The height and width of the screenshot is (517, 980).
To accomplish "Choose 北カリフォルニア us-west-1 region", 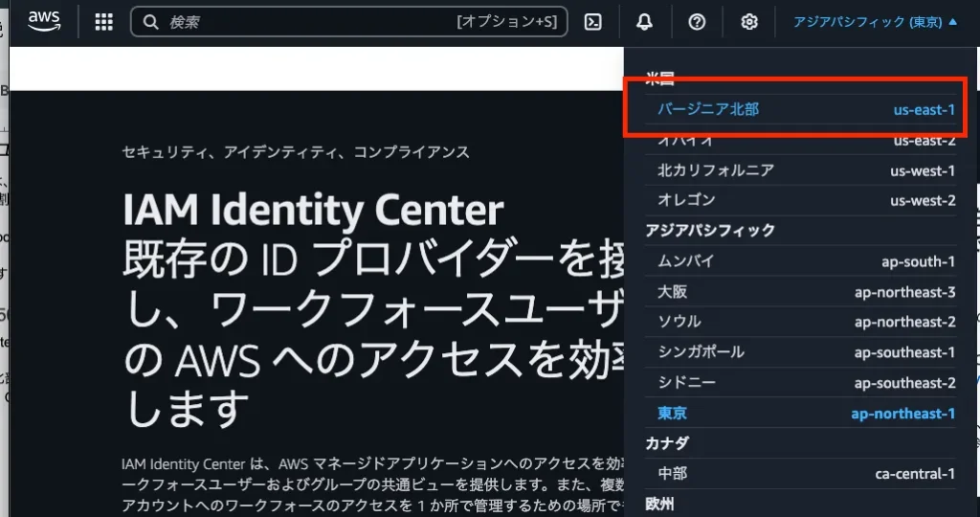I will point(806,170).
